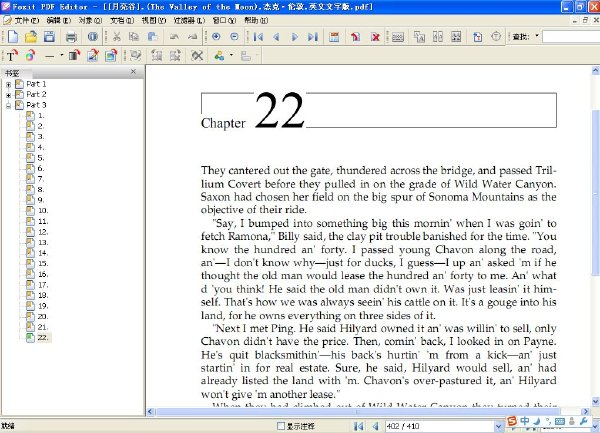The image size is (600, 433).
Task: Expand the Part 2 bookmark node
Action: click(x=8, y=95)
